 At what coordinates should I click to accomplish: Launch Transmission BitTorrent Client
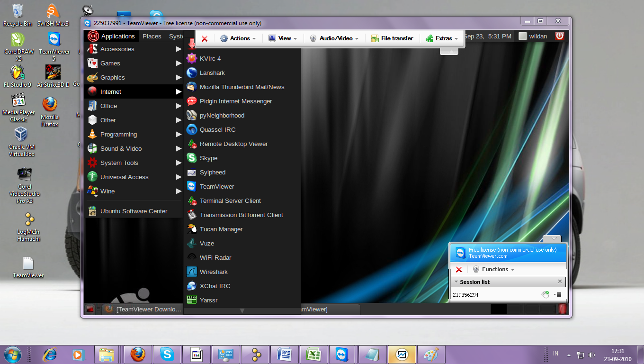tap(242, 215)
